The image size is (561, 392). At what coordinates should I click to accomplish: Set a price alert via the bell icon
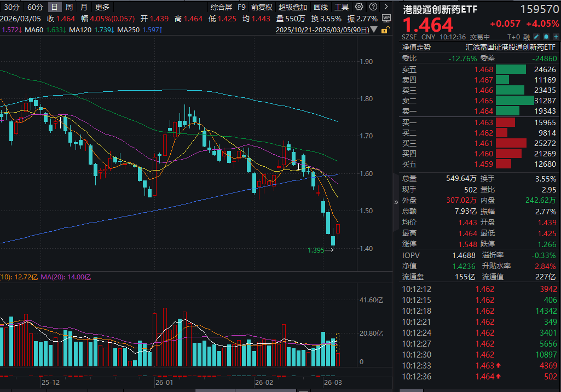(546, 36)
